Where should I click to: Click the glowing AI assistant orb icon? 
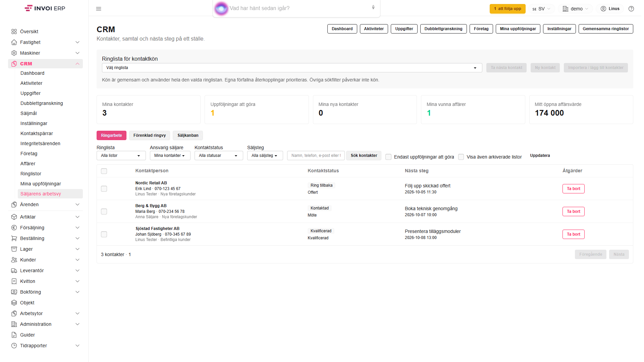tap(221, 8)
